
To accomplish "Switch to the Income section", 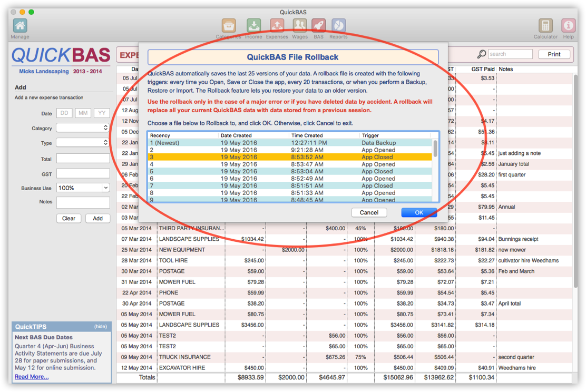I will click(x=253, y=26).
